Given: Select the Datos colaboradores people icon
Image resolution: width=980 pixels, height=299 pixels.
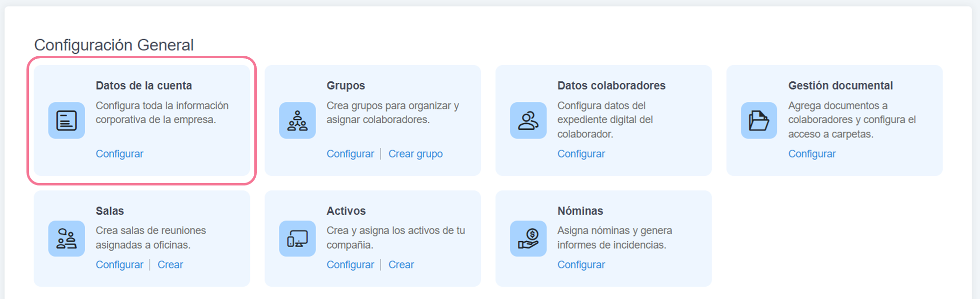Looking at the screenshot, I should coord(528,120).
